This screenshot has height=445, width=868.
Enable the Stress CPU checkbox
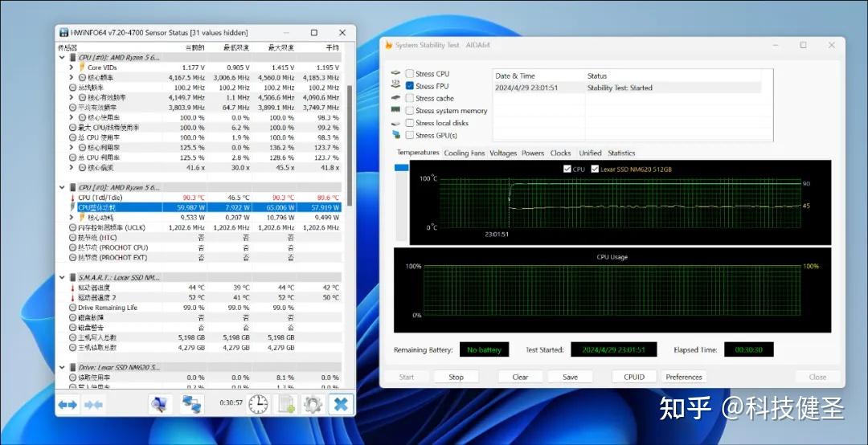point(410,74)
